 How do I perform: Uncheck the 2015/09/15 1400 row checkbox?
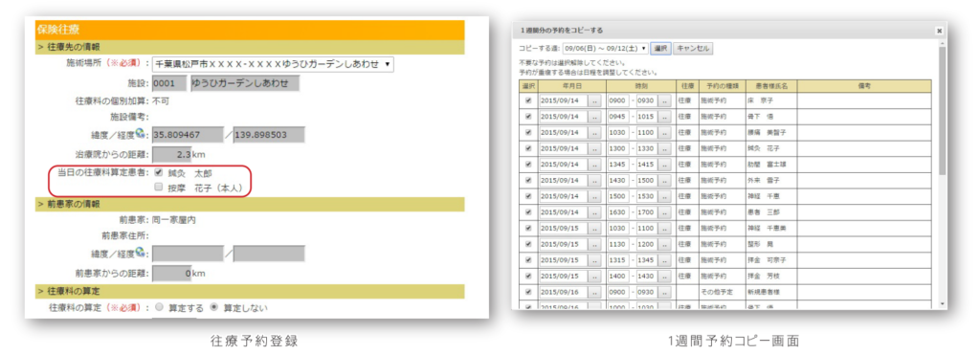(x=528, y=276)
